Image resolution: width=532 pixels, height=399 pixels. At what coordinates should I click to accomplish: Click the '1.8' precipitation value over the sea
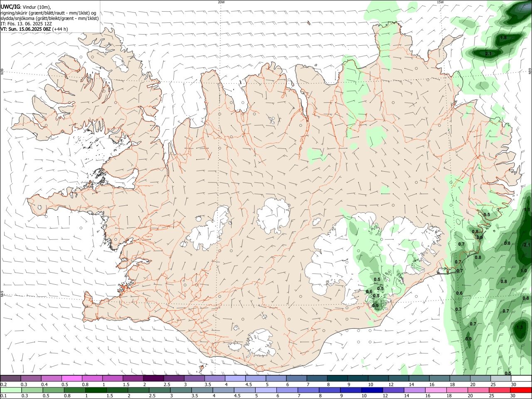pyautogui.click(x=503, y=37)
